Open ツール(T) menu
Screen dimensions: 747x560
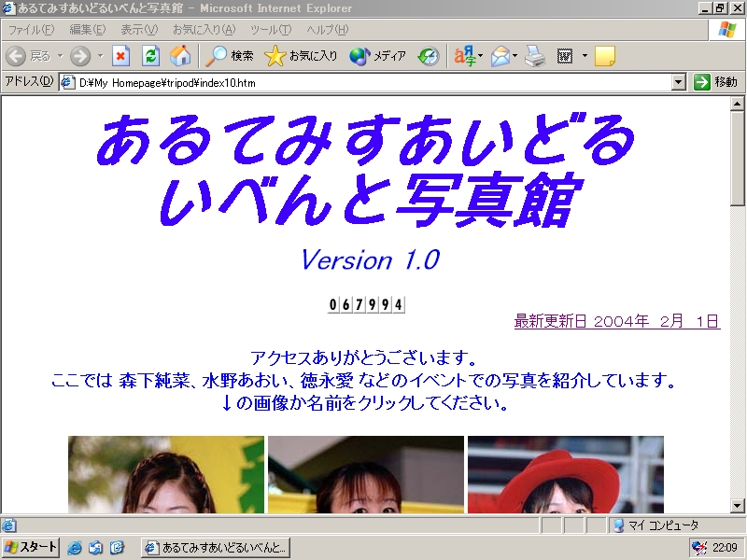tap(271, 30)
